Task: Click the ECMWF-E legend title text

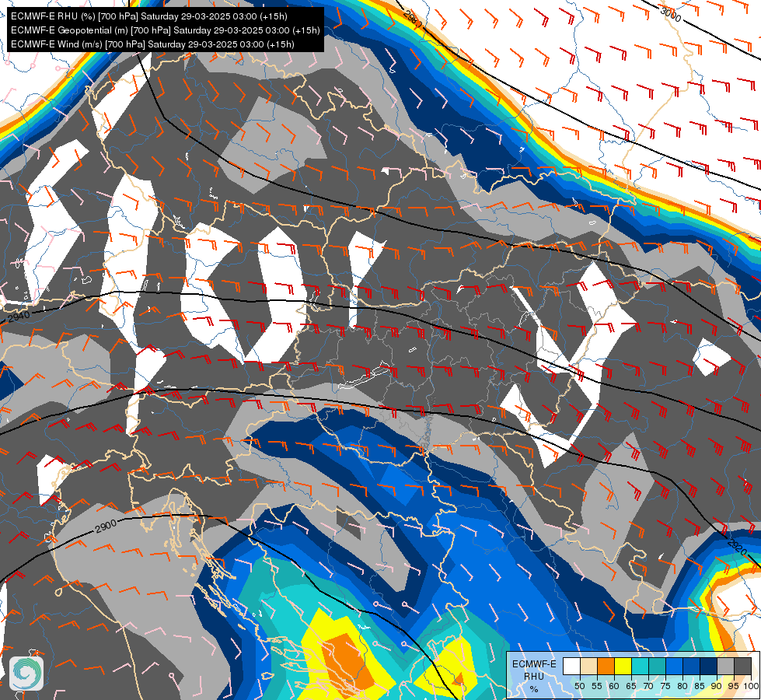Action: click(534, 664)
